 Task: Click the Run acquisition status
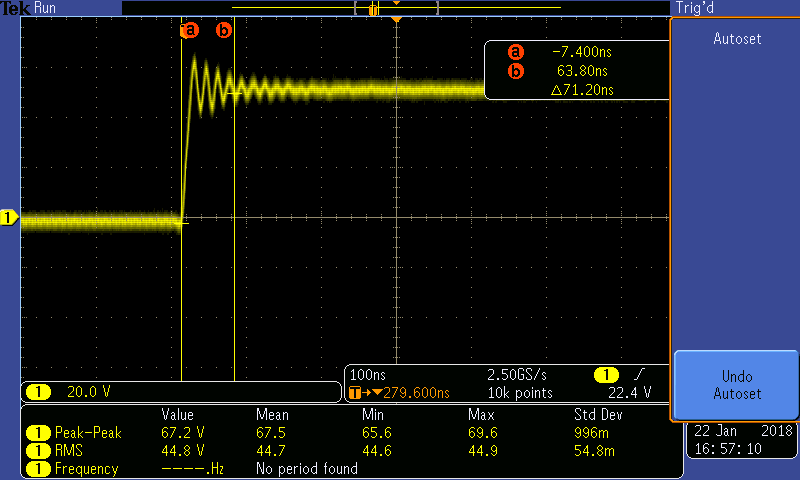[x=45, y=8]
